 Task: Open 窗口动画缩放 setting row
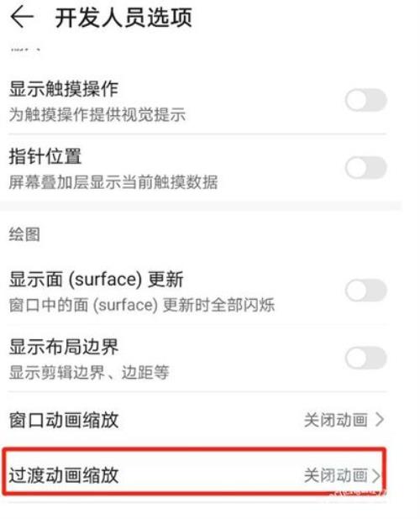(x=197, y=420)
